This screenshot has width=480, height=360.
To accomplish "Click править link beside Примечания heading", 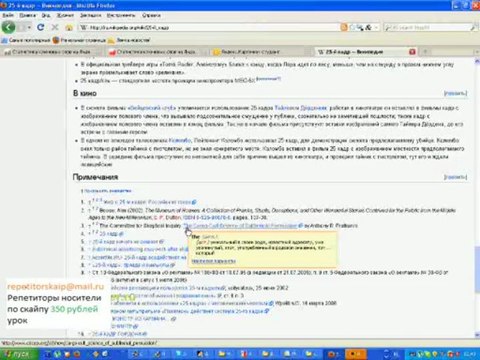I will [455, 177].
